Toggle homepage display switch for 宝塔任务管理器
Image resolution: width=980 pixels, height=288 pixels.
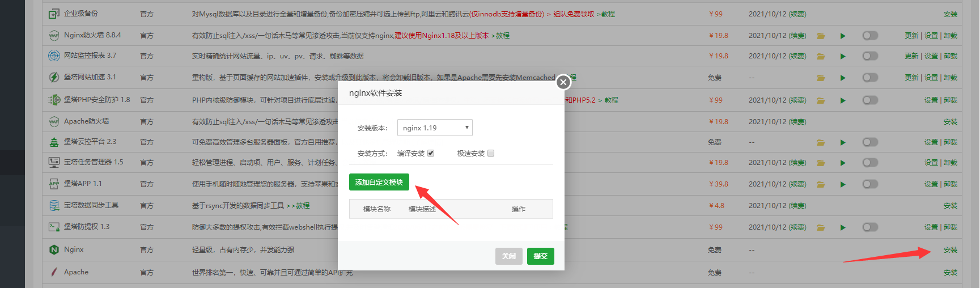[x=870, y=162]
